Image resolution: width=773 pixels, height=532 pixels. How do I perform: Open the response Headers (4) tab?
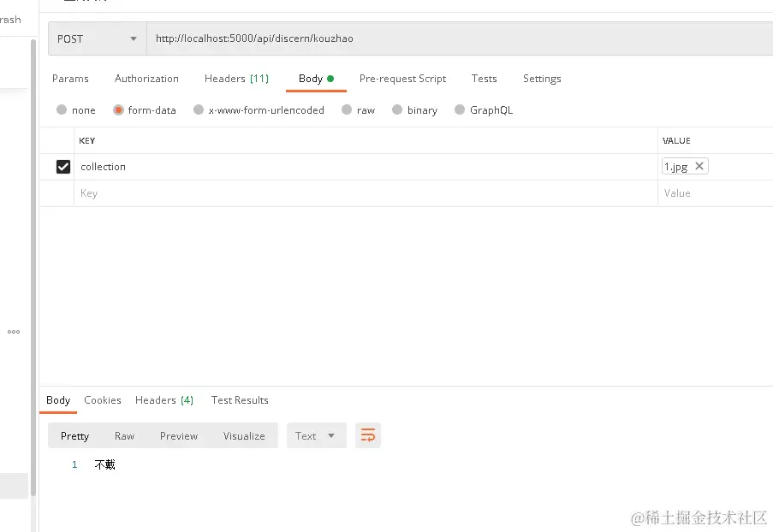click(x=164, y=400)
